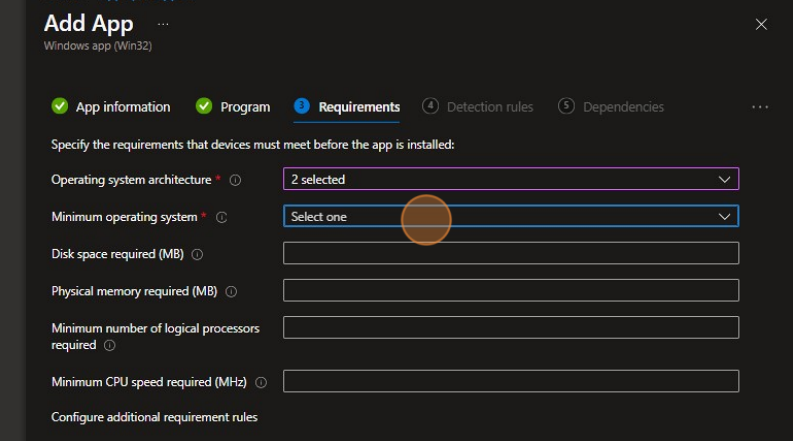Click info icon beside Operating system architecture
The width and height of the screenshot is (793, 441).
236,180
